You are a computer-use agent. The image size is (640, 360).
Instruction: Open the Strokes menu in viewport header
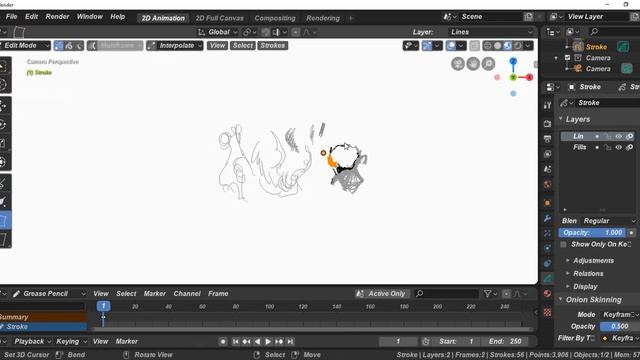(x=273, y=46)
